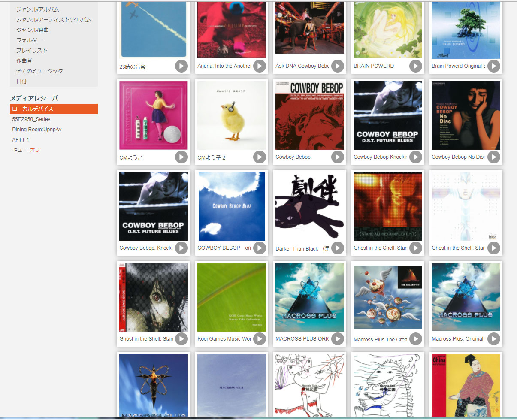The width and height of the screenshot is (517, 420).
Task: Click the "Macross Plus The Crea" title
Action: (x=381, y=340)
